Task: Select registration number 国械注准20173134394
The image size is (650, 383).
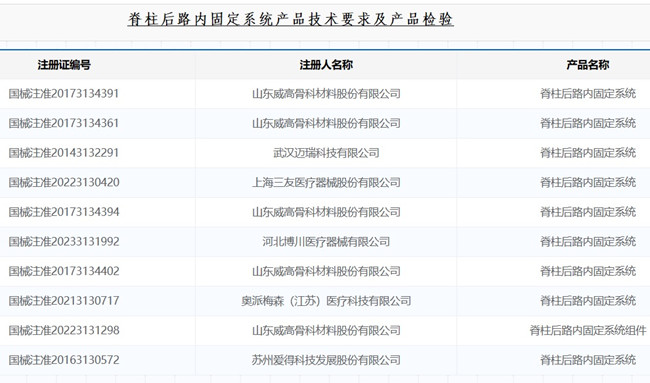Action: pyautogui.click(x=64, y=212)
